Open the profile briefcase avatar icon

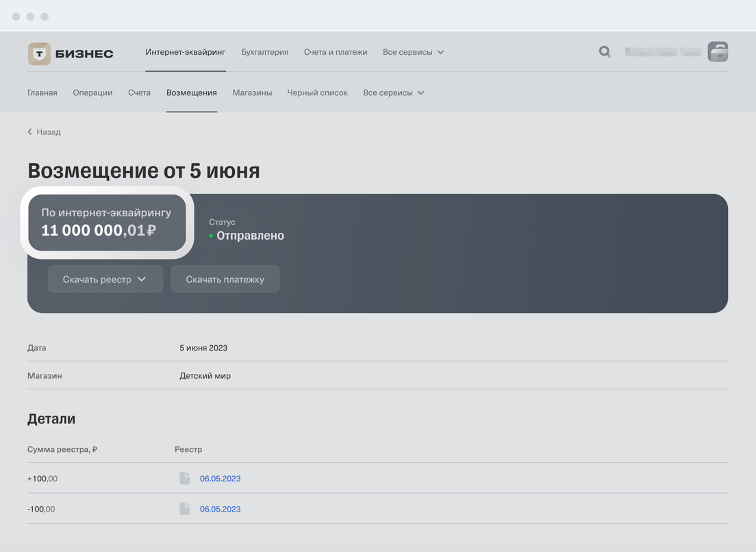pyautogui.click(x=718, y=51)
